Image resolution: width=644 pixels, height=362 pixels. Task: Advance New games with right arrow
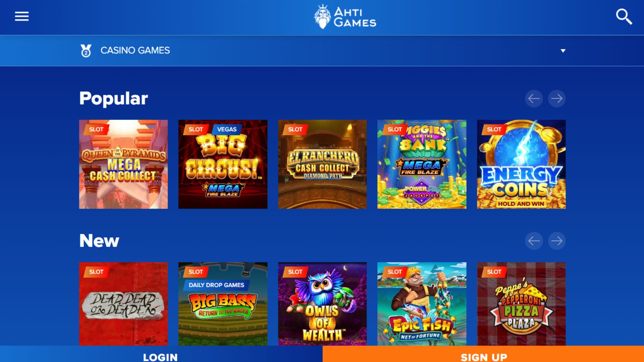pos(557,241)
